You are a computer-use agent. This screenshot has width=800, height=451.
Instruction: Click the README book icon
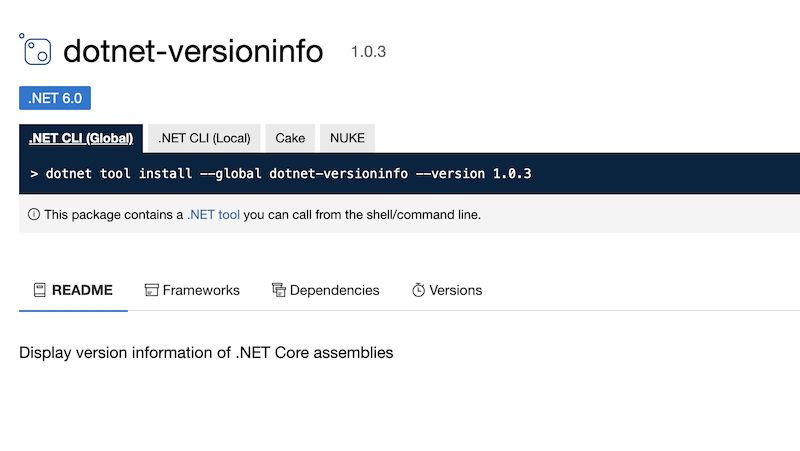(40, 290)
